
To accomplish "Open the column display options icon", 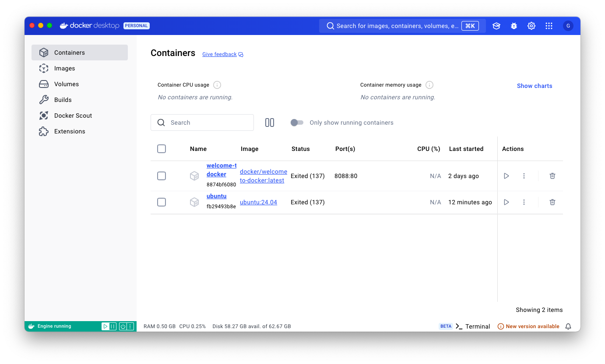I will coord(270,122).
